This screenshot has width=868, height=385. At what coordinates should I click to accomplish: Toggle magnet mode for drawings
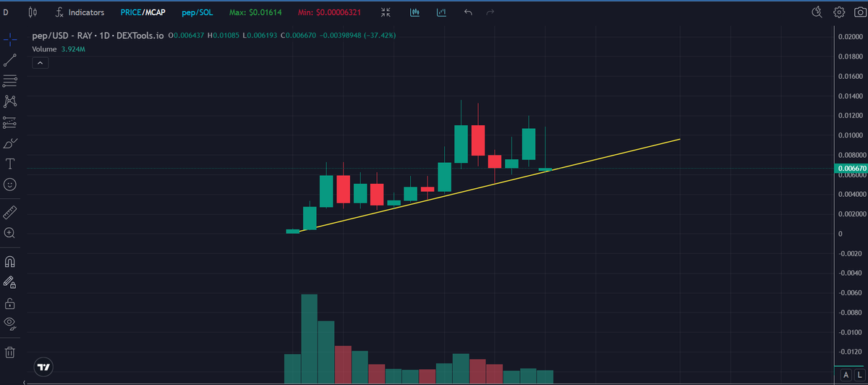10,261
